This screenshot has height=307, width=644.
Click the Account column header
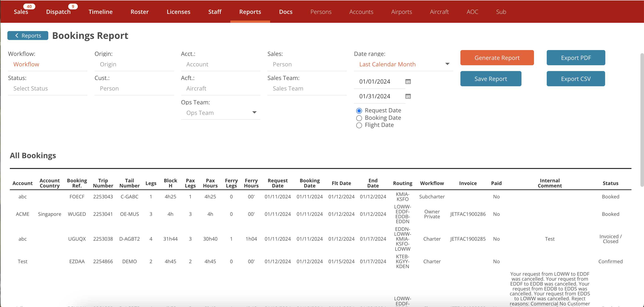[x=23, y=183]
